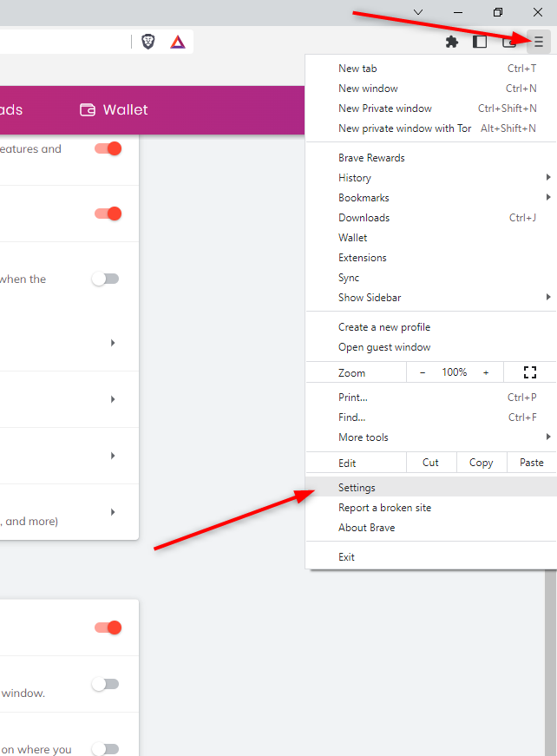The width and height of the screenshot is (557, 756).
Task: Toggle the enabled switch in the lower card
Action: [108, 628]
